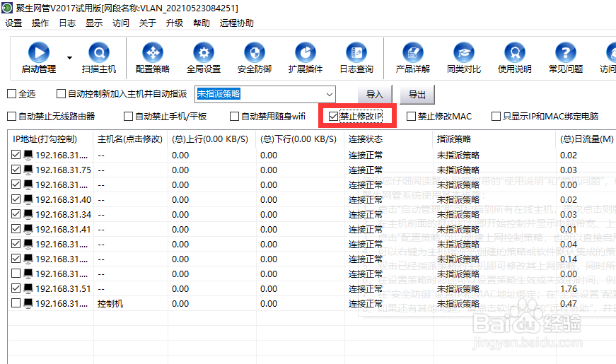Enable 自动禁用随身wifi checkbox
This screenshot has width=616, height=364.
[x=234, y=116]
